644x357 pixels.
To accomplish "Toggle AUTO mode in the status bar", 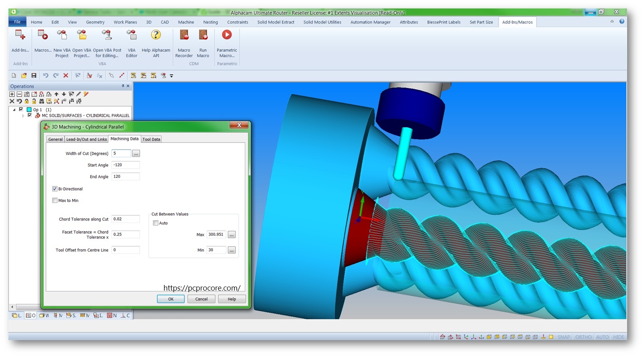I will tap(602, 337).
